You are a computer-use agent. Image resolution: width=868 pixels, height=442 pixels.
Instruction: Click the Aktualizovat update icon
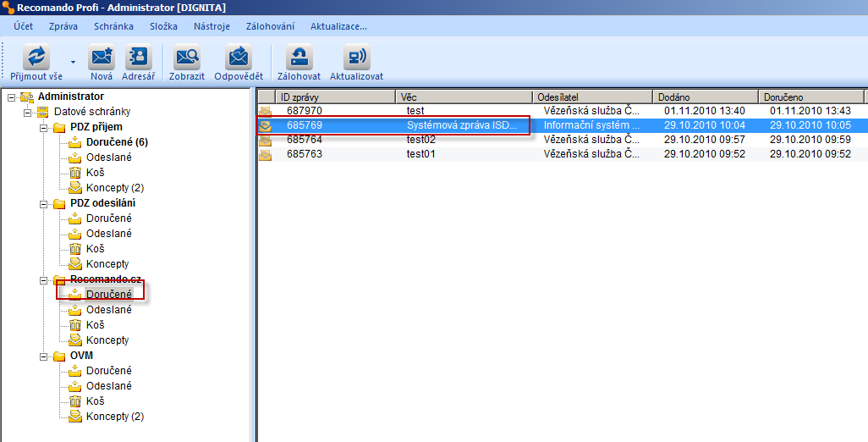coord(356,57)
